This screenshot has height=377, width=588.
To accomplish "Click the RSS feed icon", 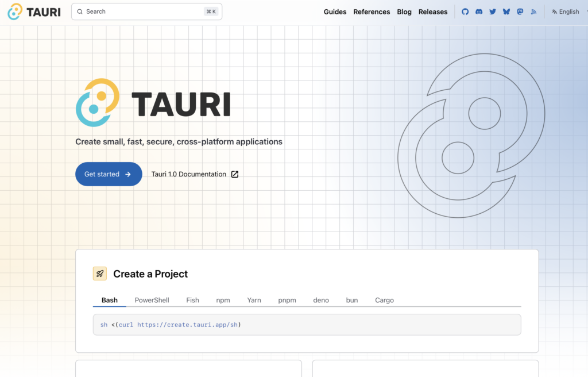I will (533, 11).
